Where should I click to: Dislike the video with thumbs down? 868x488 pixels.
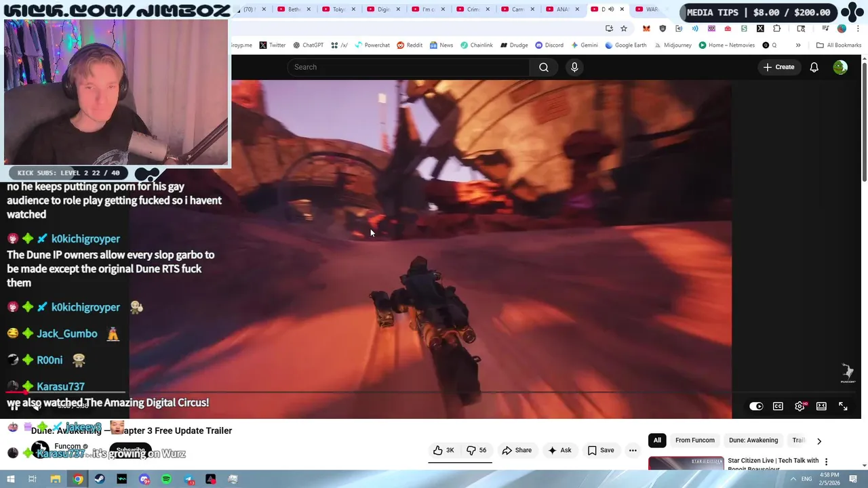pyautogui.click(x=477, y=450)
